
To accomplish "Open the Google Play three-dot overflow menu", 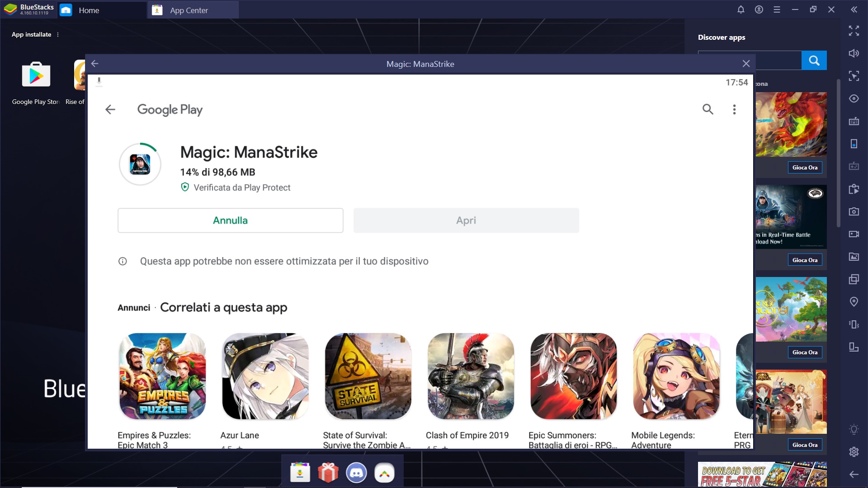I will pos(734,109).
